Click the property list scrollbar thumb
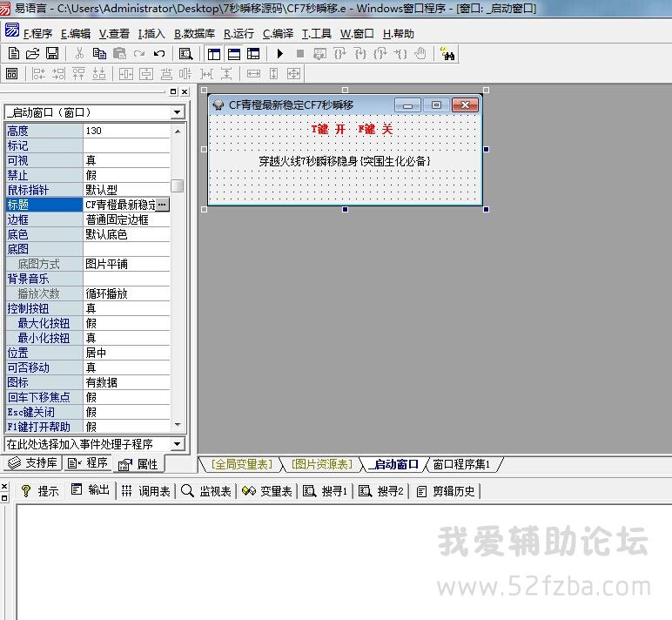Viewport: 672px width, 620px height. (x=178, y=185)
